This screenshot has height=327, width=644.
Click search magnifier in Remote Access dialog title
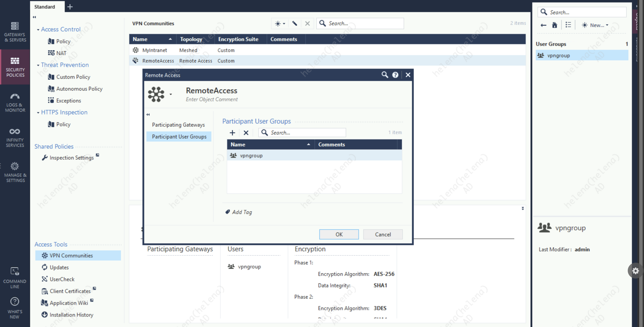[385, 75]
